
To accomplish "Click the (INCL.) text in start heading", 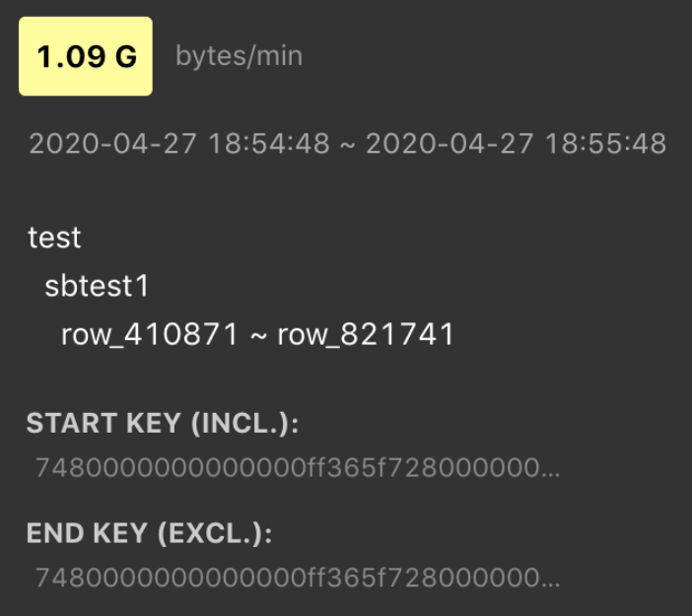I will pyautogui.click(x=244, y=424).
